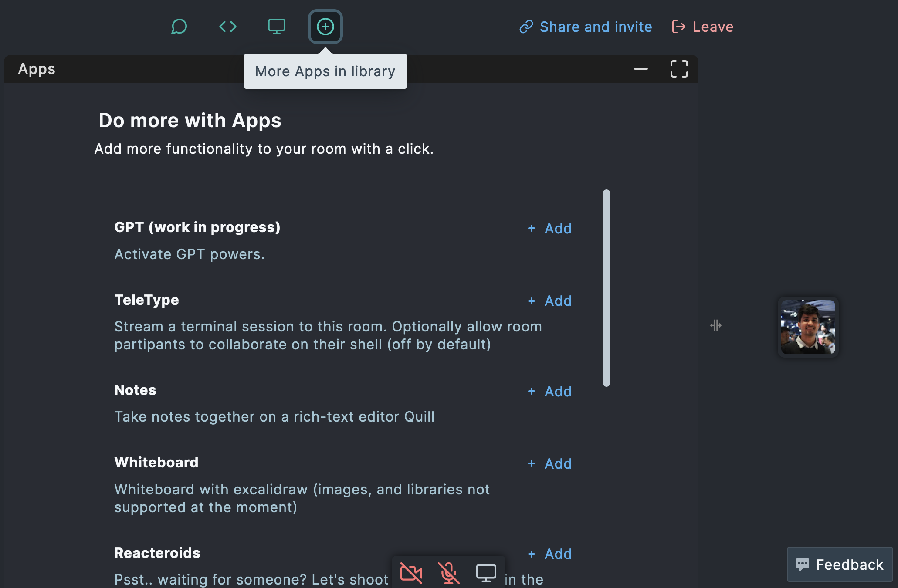
Task: Open the chat bubble icon
Action: 179,27
